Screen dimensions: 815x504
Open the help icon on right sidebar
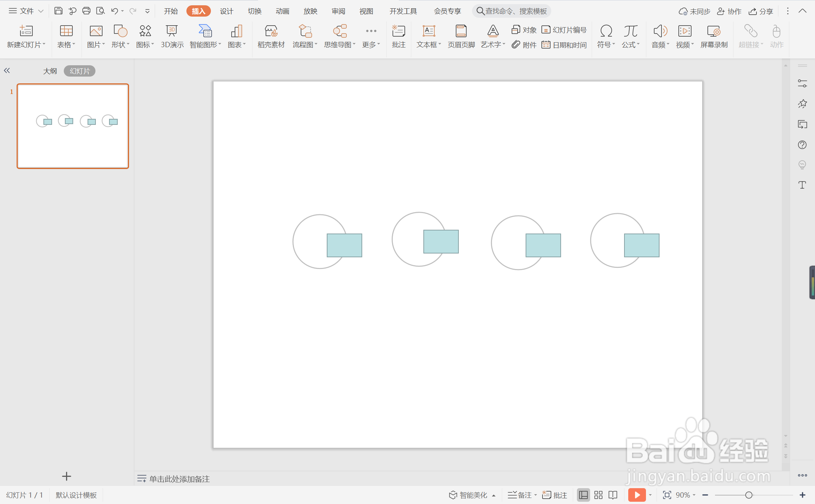point(802,145)
